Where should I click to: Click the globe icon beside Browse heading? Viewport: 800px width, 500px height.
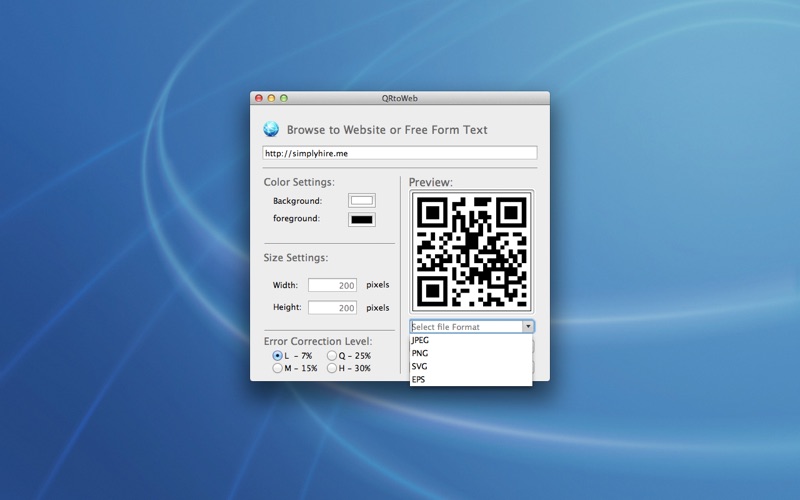point(271,129)
